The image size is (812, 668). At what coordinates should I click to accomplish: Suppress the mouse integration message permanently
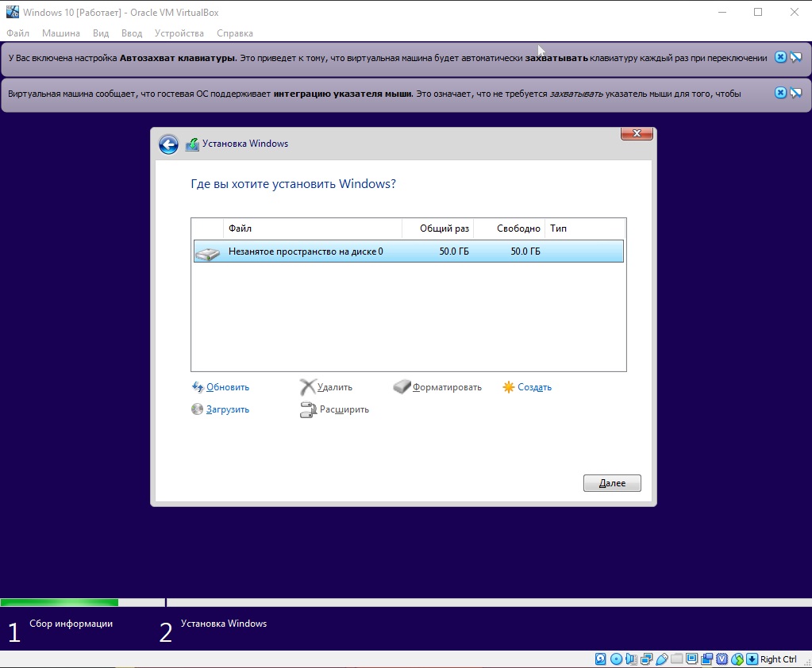(x=795, y=93)
